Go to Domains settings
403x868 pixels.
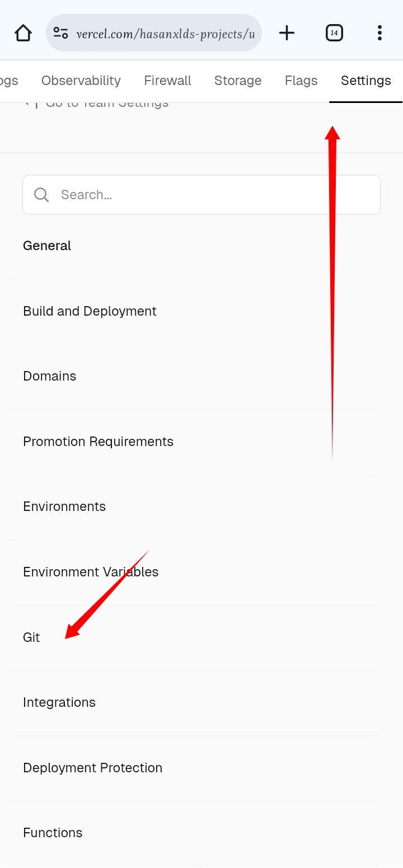click(50, 376)
